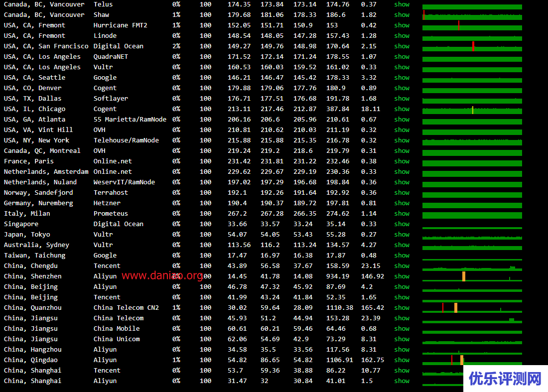
Task: Click show link for Dallas Softlayer row
Action: point(402,99)
